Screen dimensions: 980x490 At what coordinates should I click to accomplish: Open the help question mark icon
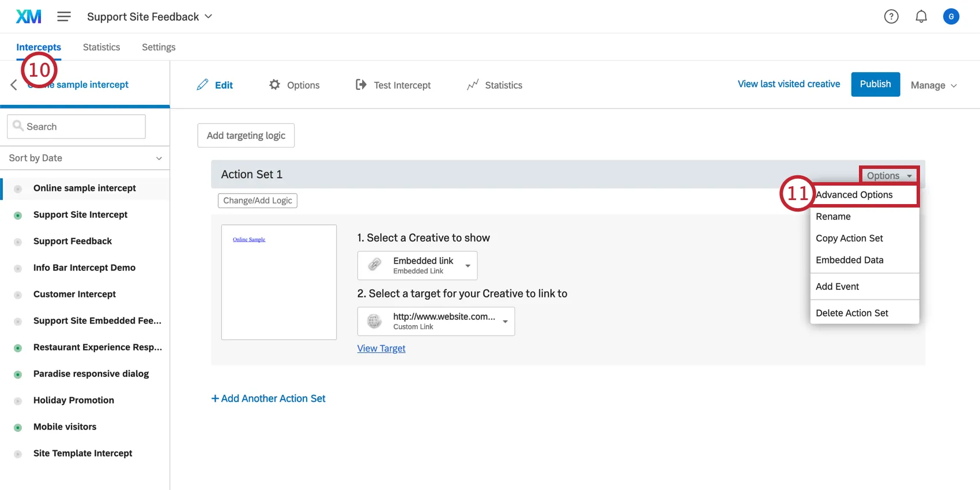click(891, 17)
